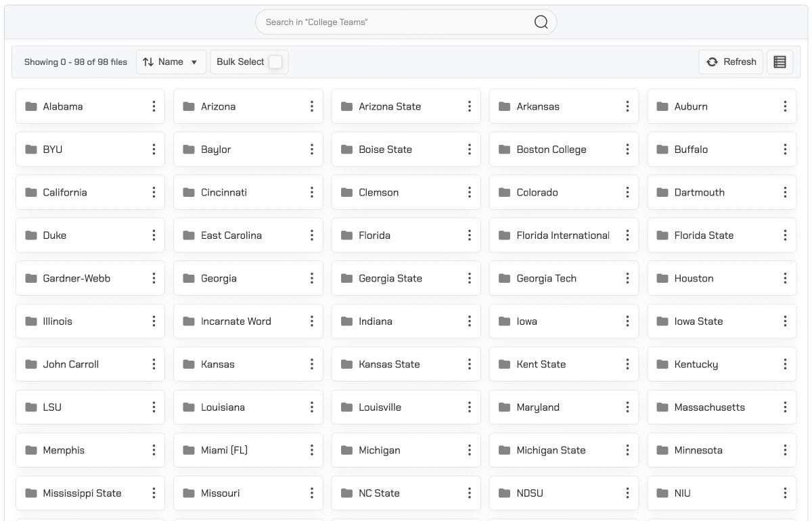Open the options menu for Iowa State
Image resolution: width=812 pixels, height=521 pixels.
pos(785,321)
